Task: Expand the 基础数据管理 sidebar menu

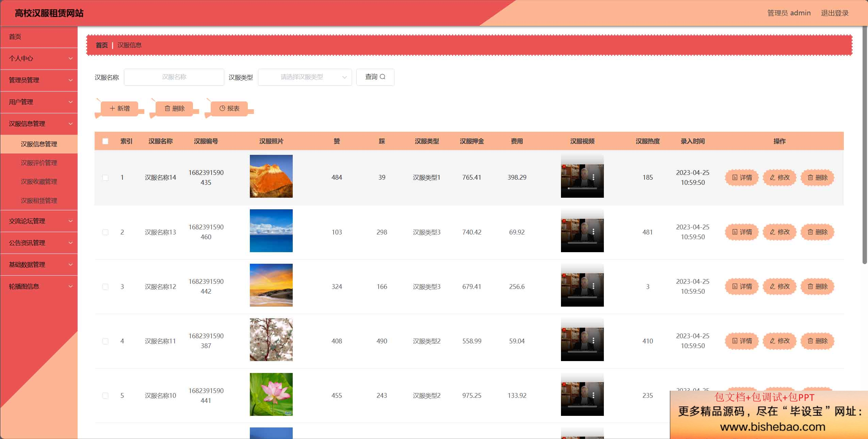Action: click(x=39, y=265)
